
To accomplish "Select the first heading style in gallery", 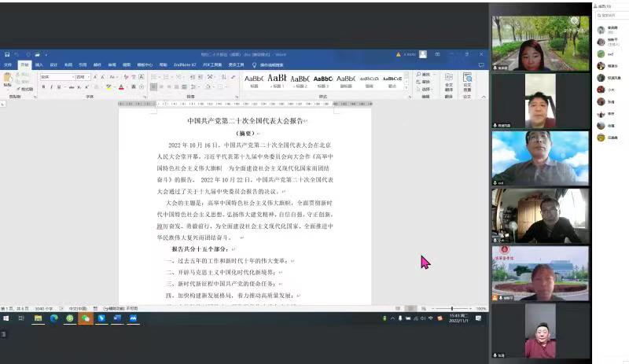I will click(x=254, y=80).
